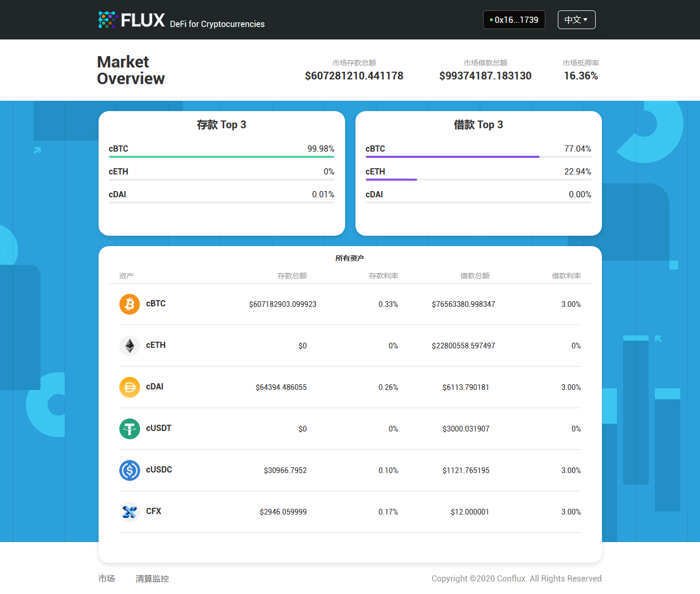This screenshot has width=700, height=594.
Task: Click the cETH Ethereum diamond icon
Action: click(x=130, y=346)
